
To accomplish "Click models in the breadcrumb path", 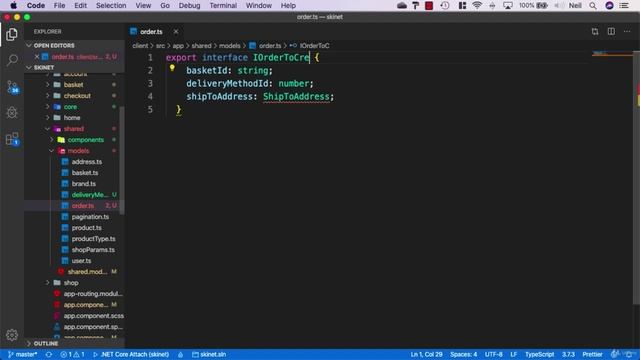I will 229,46.
